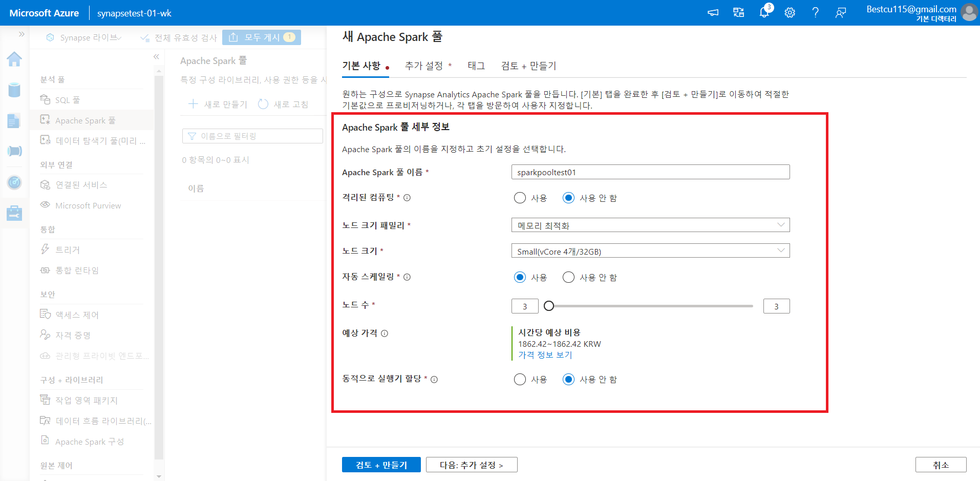The height and width of the screenshot is (481, 980).
Task: Open 작업 영역 패키지 menu entry
Action: pyautogui.click(x=92, y=400)
